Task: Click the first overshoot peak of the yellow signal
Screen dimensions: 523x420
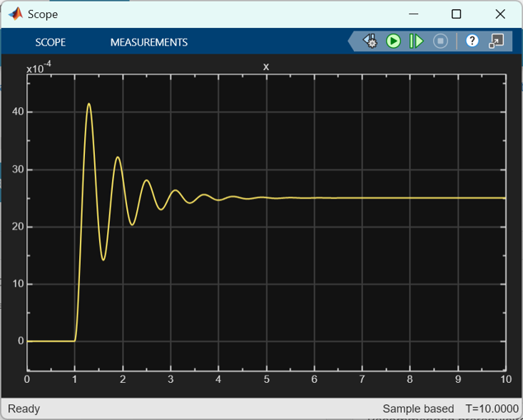Action: point(89,104)
